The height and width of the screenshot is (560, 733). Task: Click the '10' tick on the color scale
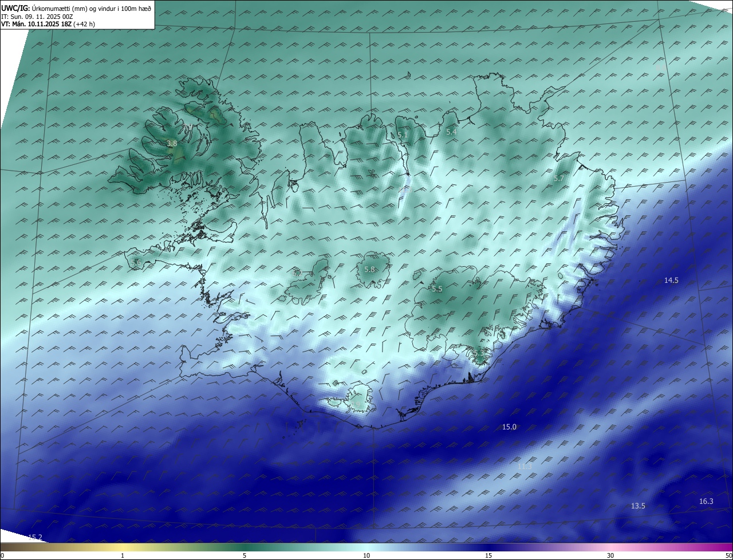366,555
